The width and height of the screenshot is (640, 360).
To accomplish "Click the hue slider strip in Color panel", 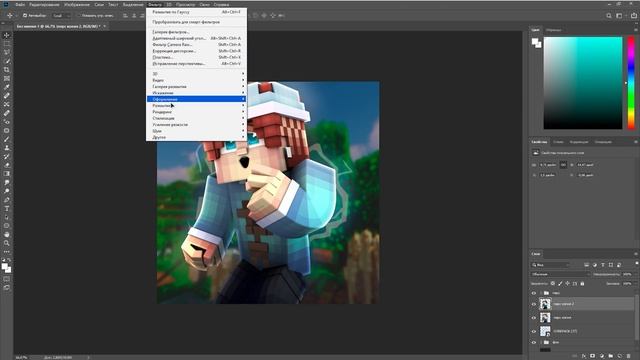I will [x=631, y=83].
